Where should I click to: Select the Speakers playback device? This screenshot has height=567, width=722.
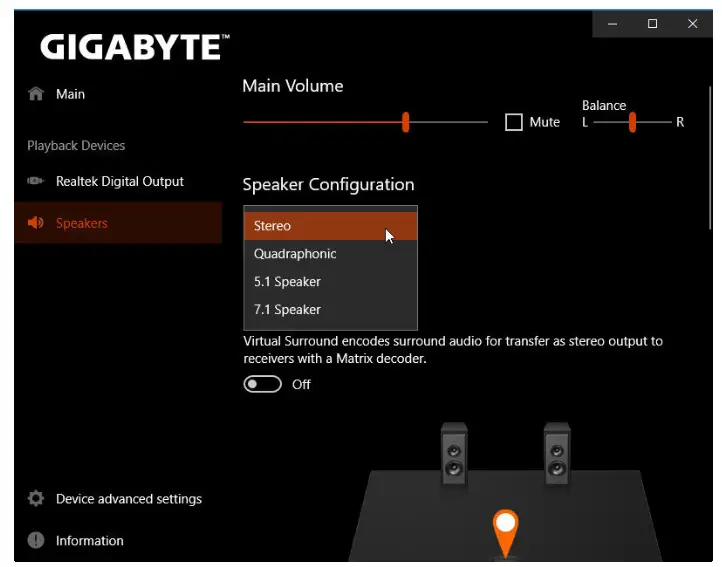pos(118,222)
